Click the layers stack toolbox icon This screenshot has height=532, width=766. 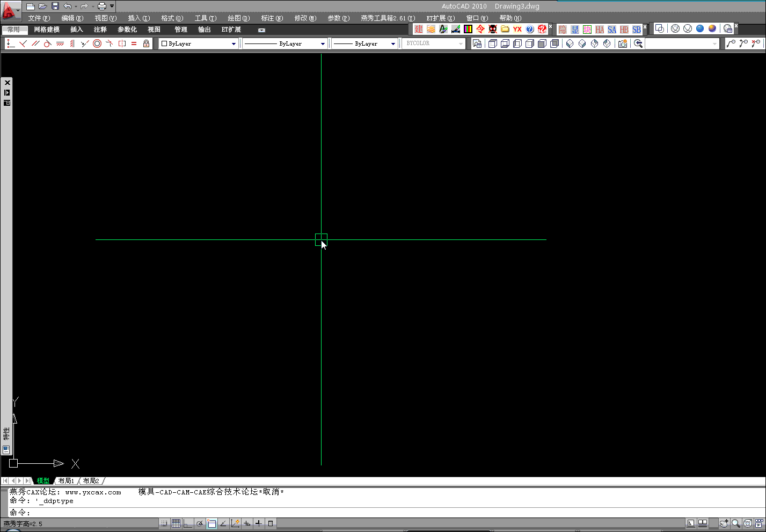click(431, 29)
